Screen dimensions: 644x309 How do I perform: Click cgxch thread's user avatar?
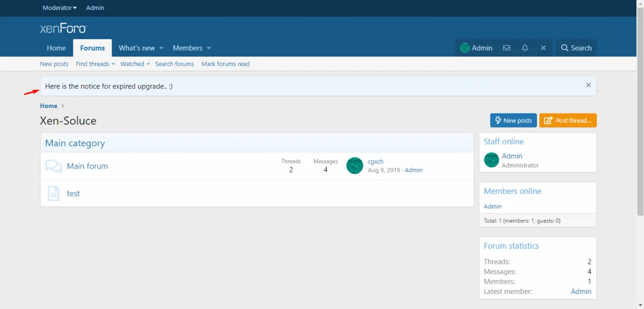point(355,166)
